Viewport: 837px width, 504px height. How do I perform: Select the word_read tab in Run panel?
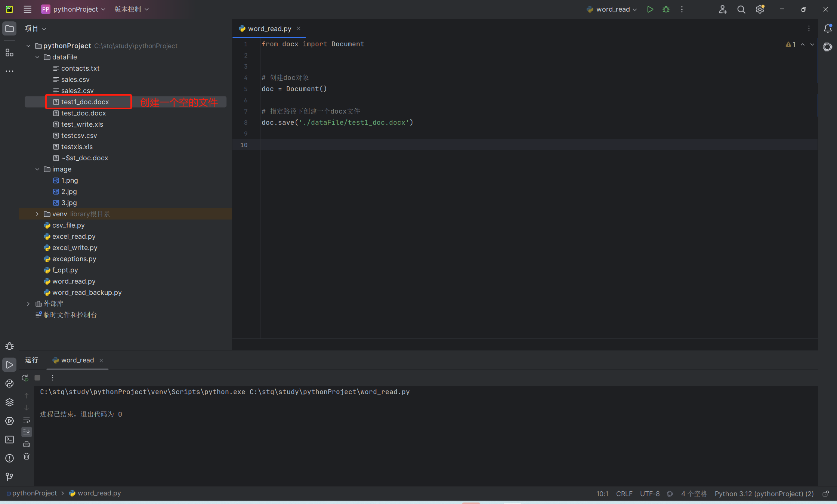(77, 360)
